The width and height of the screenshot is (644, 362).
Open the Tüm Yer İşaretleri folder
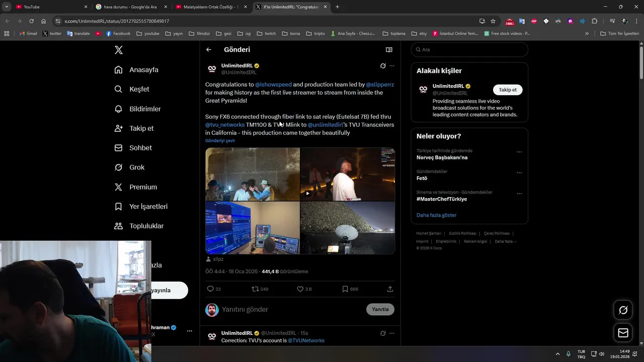pyautogui.click(x=620, y=34)
